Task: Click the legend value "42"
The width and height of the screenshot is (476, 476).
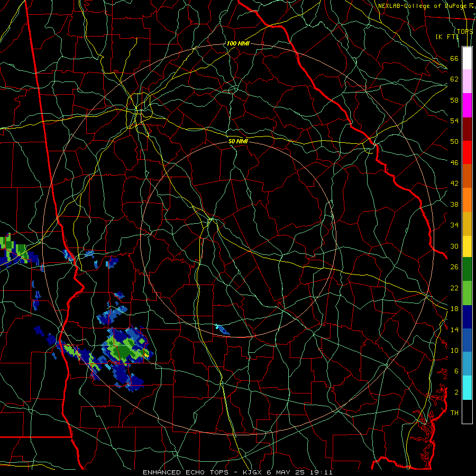Action: (x=454, y=184)
